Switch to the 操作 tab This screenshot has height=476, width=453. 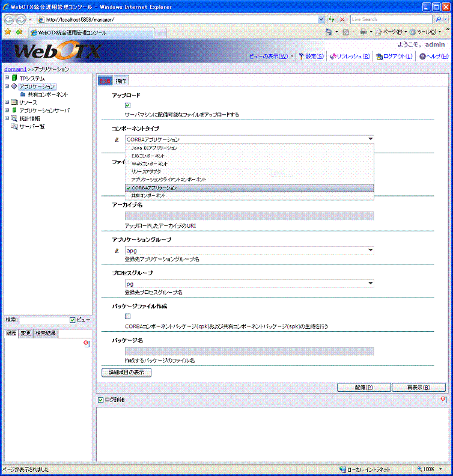coord(121,81)
